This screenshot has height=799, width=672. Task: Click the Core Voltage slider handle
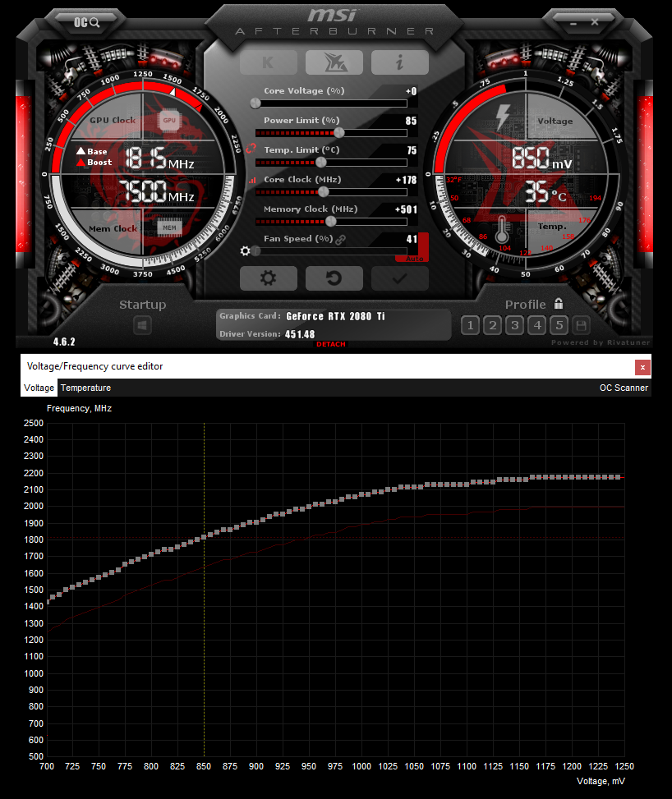click(255, 103)
